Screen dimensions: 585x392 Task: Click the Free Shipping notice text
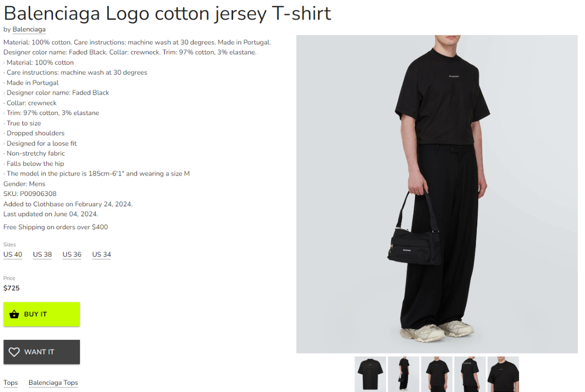coord(56,227)
